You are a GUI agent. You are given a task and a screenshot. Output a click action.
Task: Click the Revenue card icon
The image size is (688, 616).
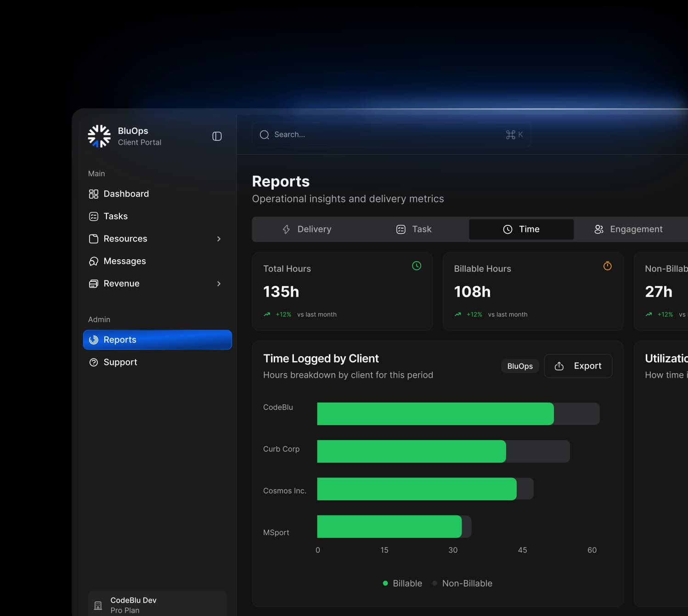pos(94,284)
